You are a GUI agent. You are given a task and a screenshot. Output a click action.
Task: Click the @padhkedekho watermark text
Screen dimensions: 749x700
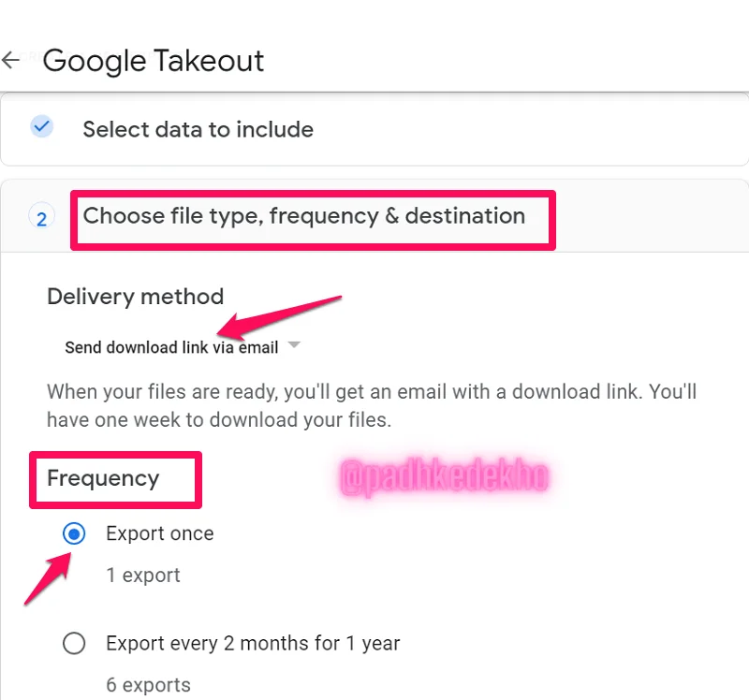pos(444,476)
